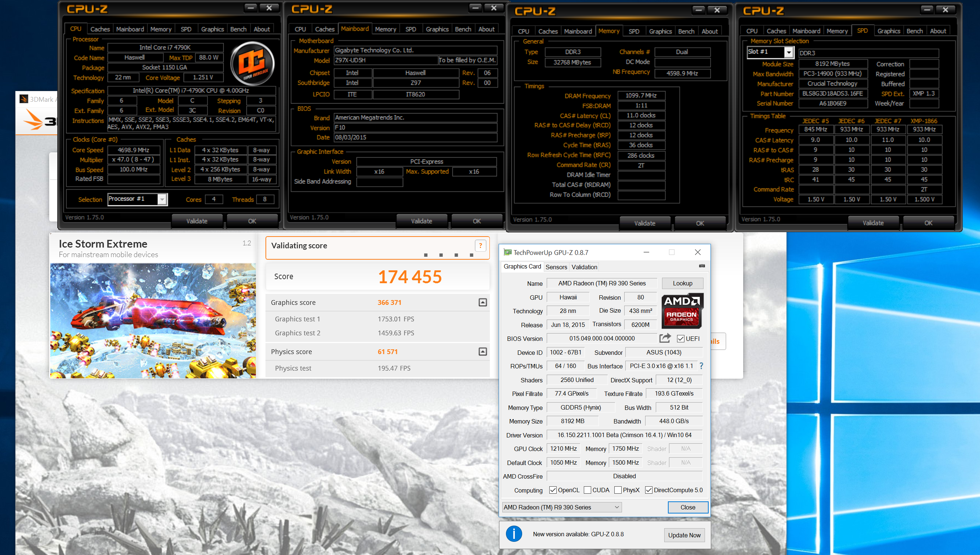Click the OC logo in CPU-Z CPU window
This screenshot has height=555, width=980.
click(253, 63)
